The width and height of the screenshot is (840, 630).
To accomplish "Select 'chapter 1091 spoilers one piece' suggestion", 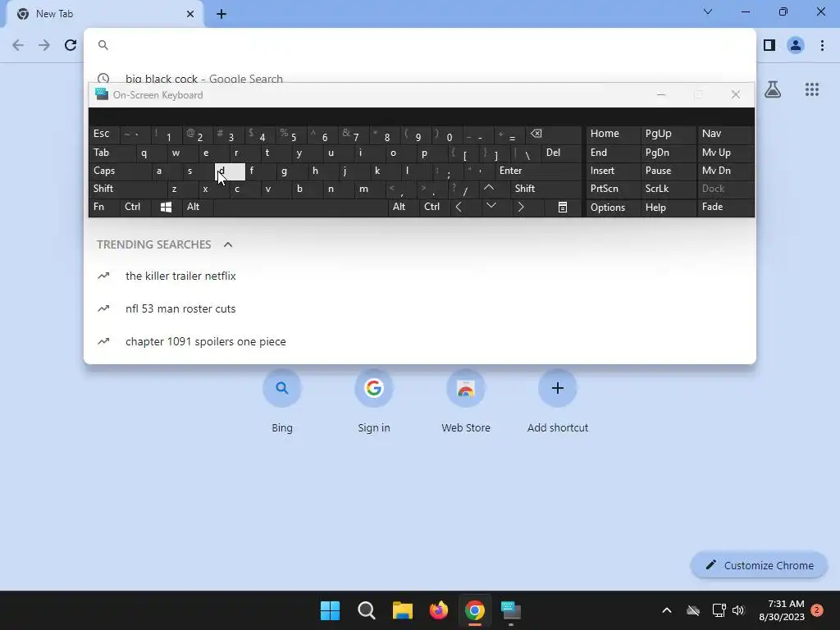I will [x=419, y=341].
